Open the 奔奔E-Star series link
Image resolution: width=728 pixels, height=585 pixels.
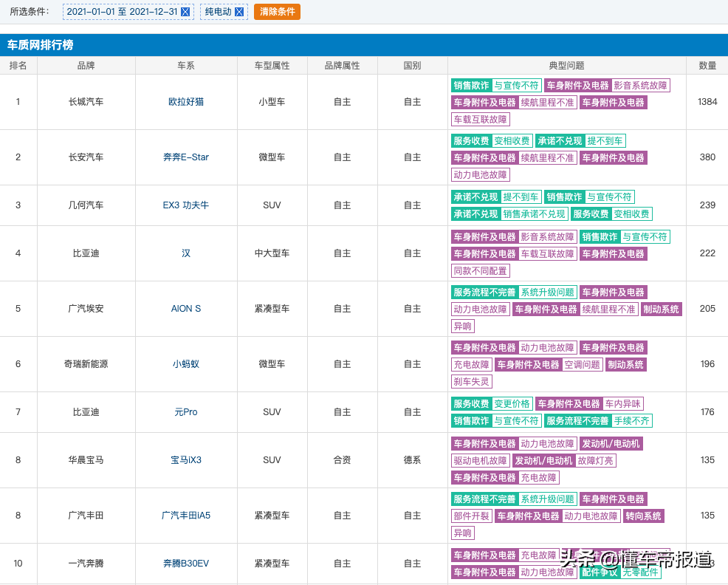click(x=186, y=157)
